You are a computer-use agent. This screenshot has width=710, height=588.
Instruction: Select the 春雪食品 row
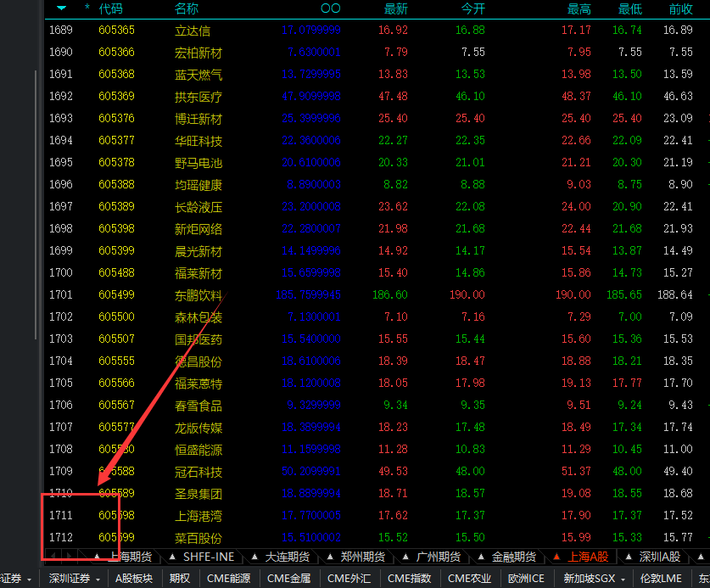pos(377,406)
